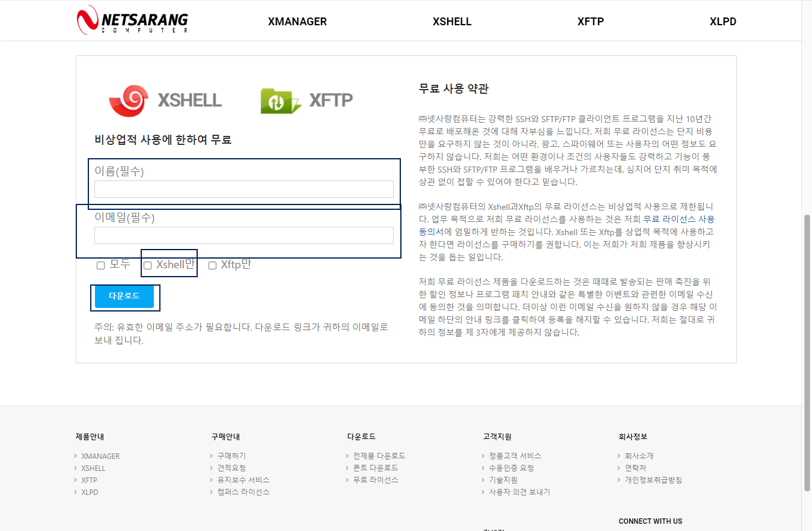
Task: Open the 견적요청 footer link
Action: (231, 468)
